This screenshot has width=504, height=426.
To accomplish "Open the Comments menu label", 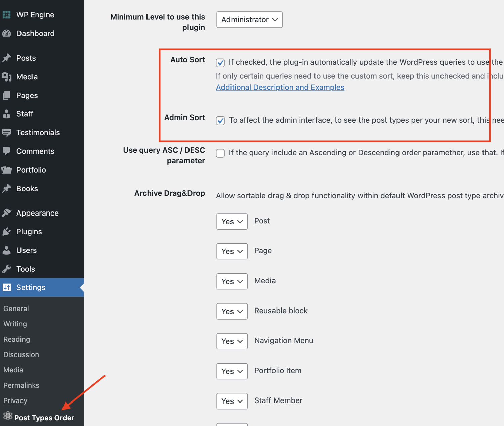I will [x=35, y=151].
